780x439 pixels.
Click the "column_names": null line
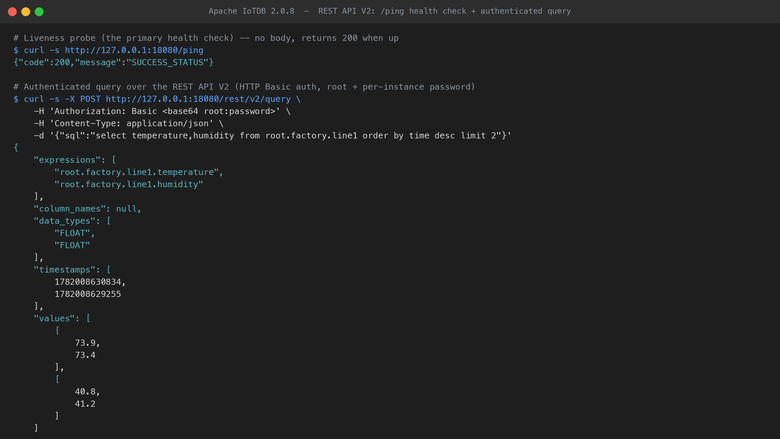(88, 208)
